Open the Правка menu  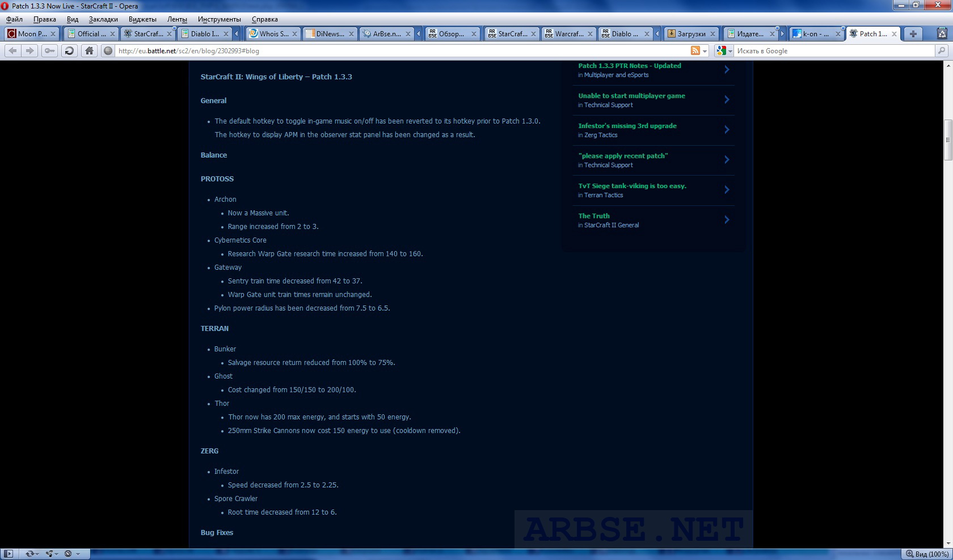coord(45,19)
